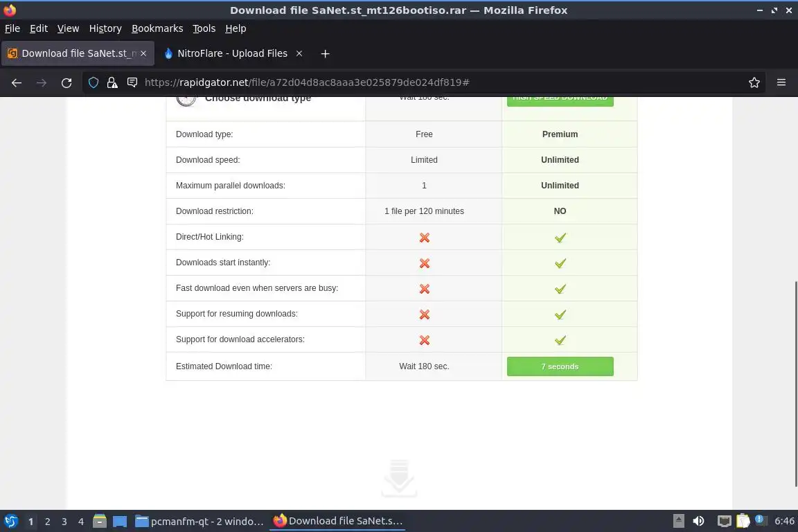Click red X for Support for resuming downloads

coord(424,314)
